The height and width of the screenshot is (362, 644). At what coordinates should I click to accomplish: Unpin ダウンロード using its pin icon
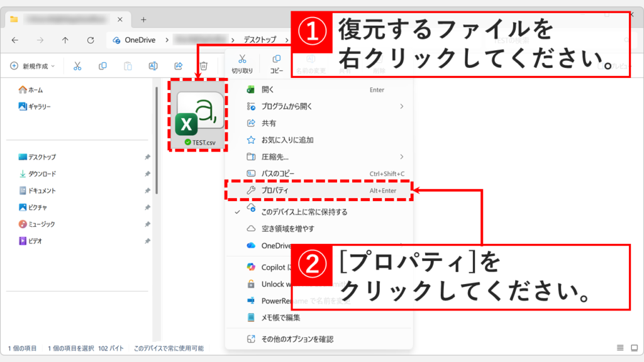tap(147, 174)
